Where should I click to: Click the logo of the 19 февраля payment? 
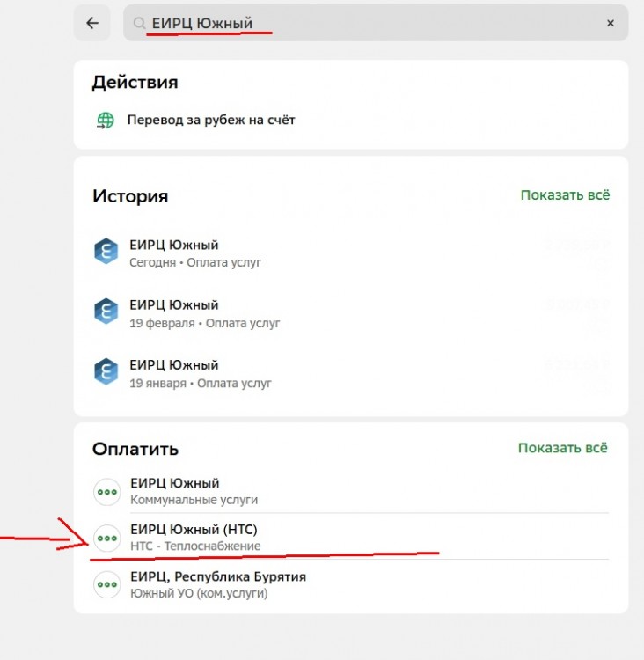pos(106,312)
